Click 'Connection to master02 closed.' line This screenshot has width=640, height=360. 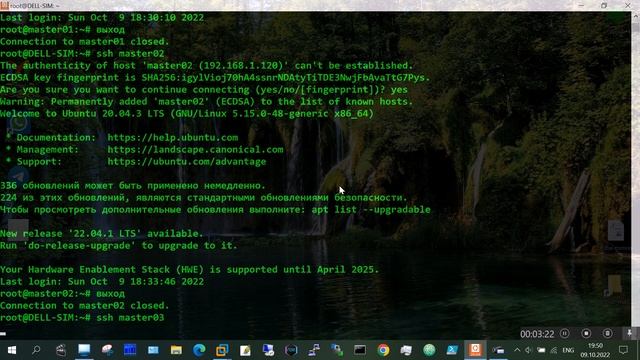coord(84,305)
